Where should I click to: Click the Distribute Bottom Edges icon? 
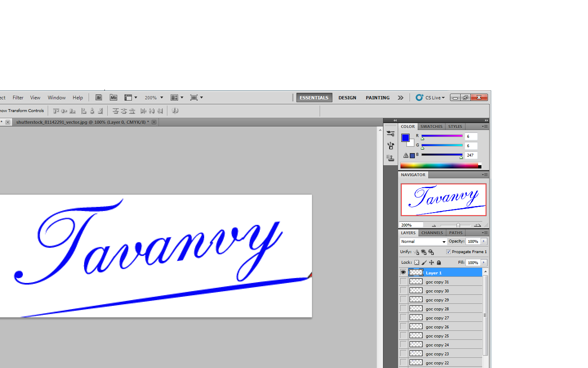(132, 111)
